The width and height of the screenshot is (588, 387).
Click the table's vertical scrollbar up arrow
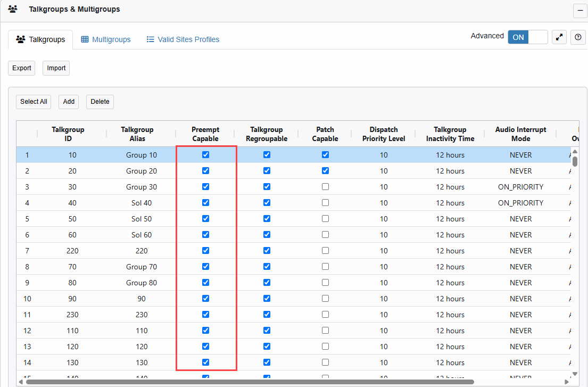point(575,152)
